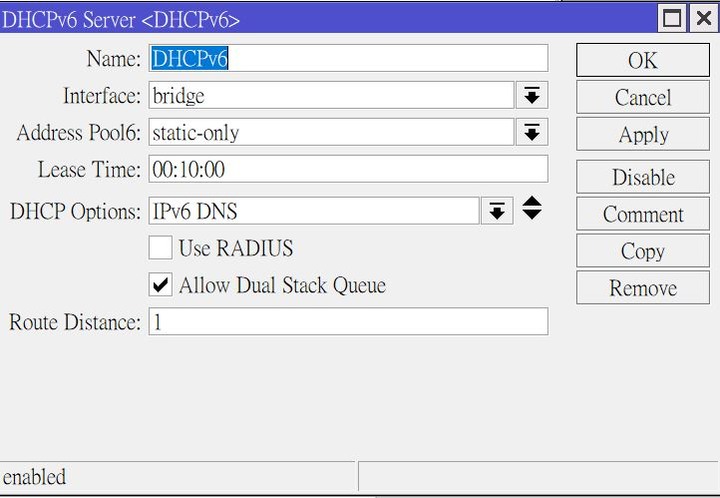Open the DHCP Options dropdown arrow
720x498 pixels.
(x=497, y=211)
